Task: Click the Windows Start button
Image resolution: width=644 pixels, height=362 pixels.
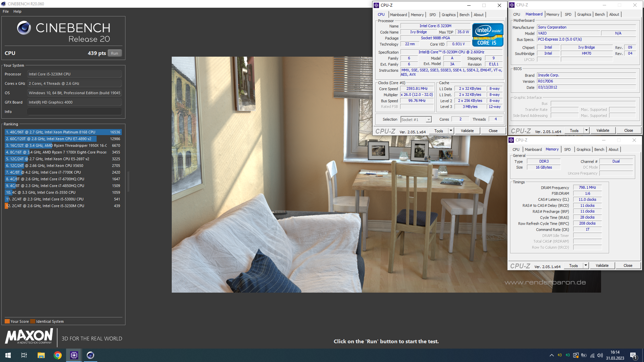Action: click(8, 355)
